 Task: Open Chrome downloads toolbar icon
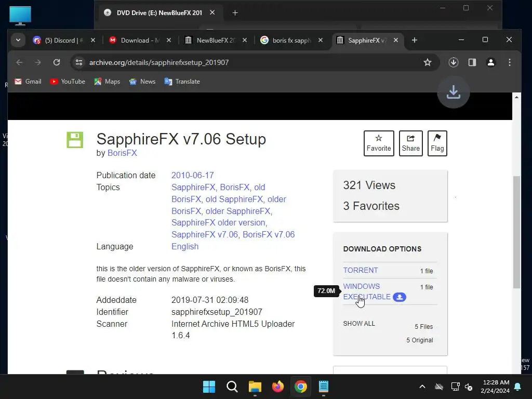click(454, 62)
